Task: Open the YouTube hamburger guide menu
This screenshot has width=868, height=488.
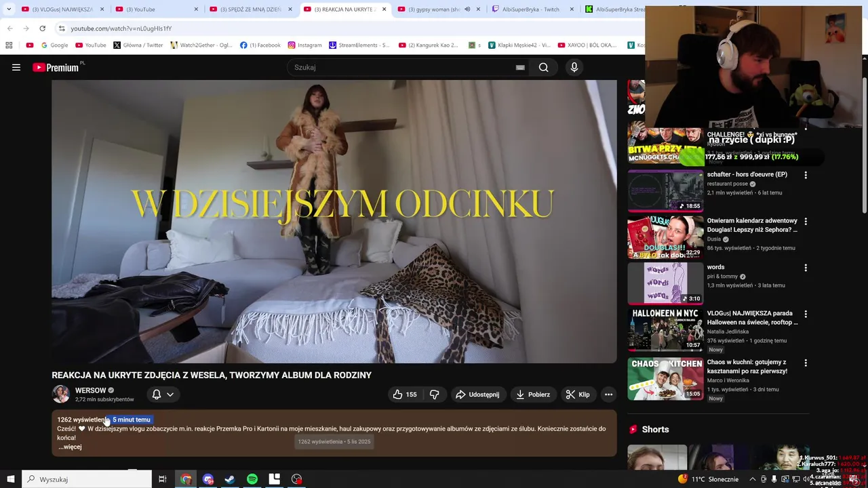Action: (x=16, y=67)
